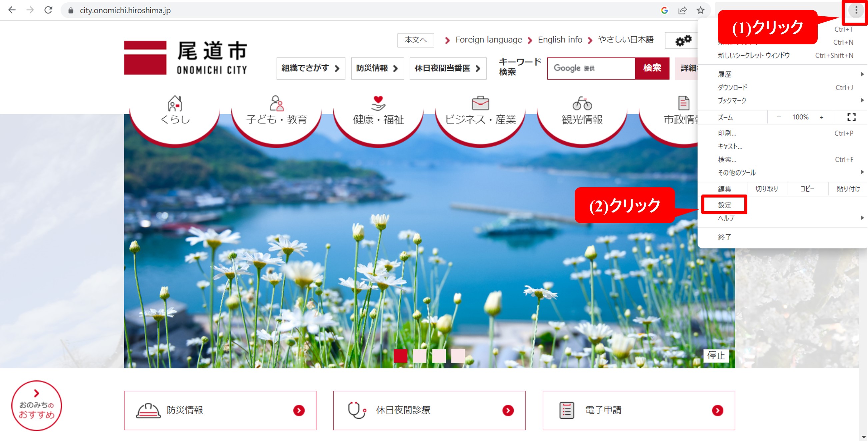
Task: Open やさしい日本語 link
Action: (x=626, y=40)
